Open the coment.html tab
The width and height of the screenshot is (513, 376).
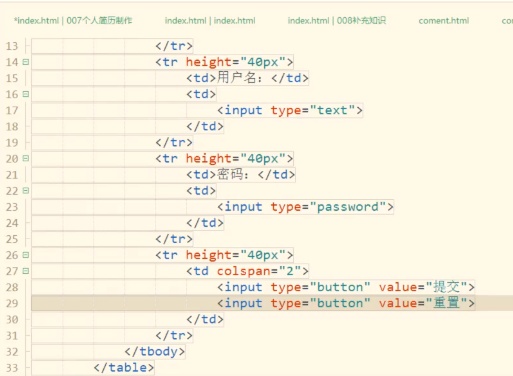coord(444,21)
